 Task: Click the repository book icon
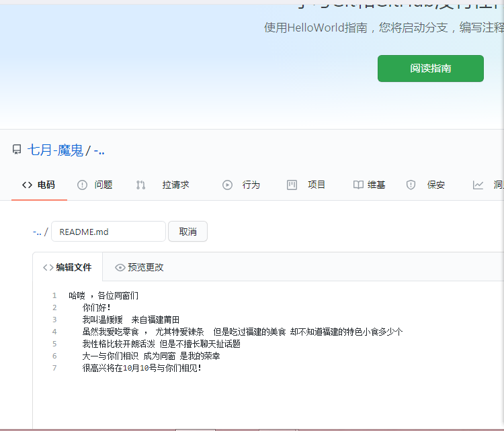[17, 149]
